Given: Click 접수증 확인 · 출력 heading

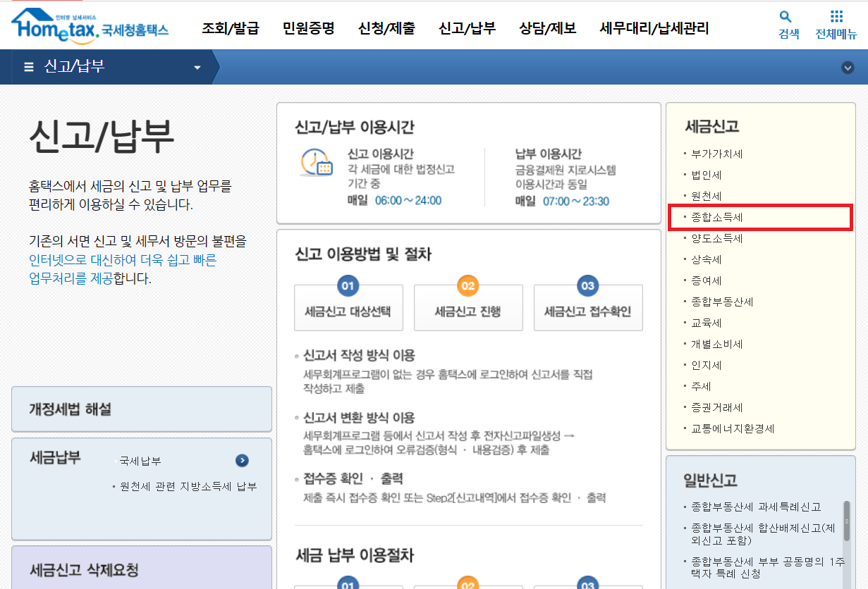Looking at the screenshot, I should [353, 478].
